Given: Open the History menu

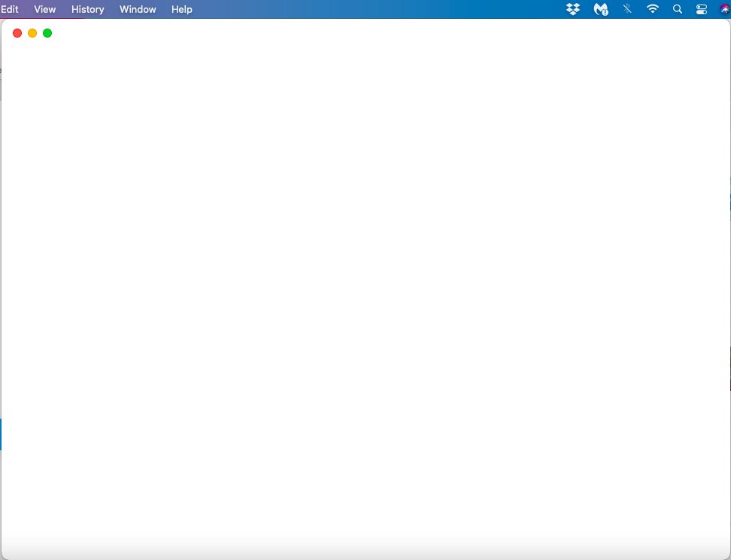Looking at the screenshot, I should [x=88, y=9].
